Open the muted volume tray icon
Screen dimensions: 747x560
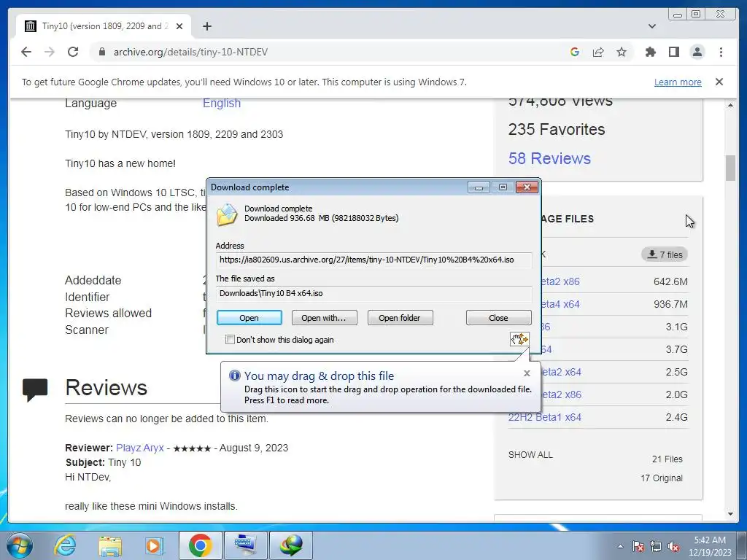(673, 546)
